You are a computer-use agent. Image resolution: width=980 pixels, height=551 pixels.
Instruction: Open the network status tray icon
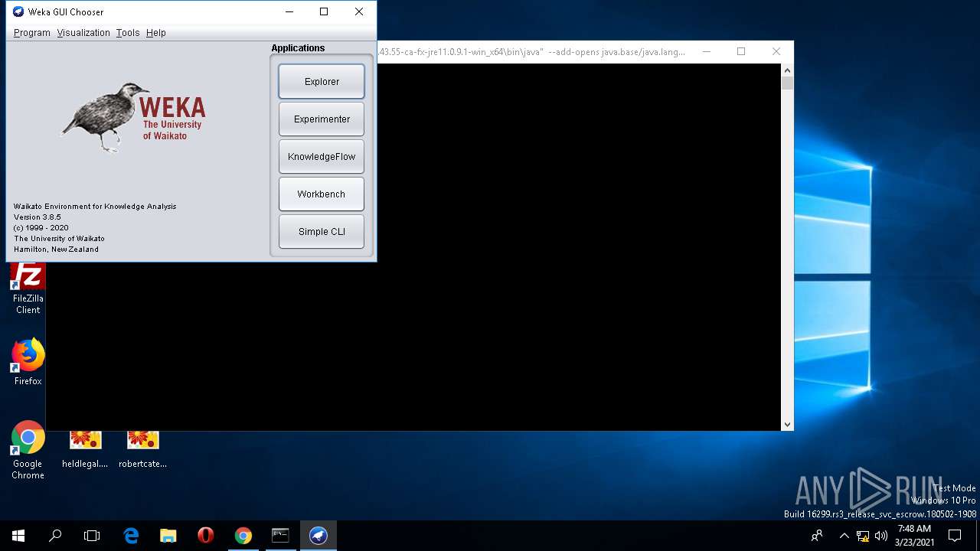pyautogui.click(x=863, y=536)
